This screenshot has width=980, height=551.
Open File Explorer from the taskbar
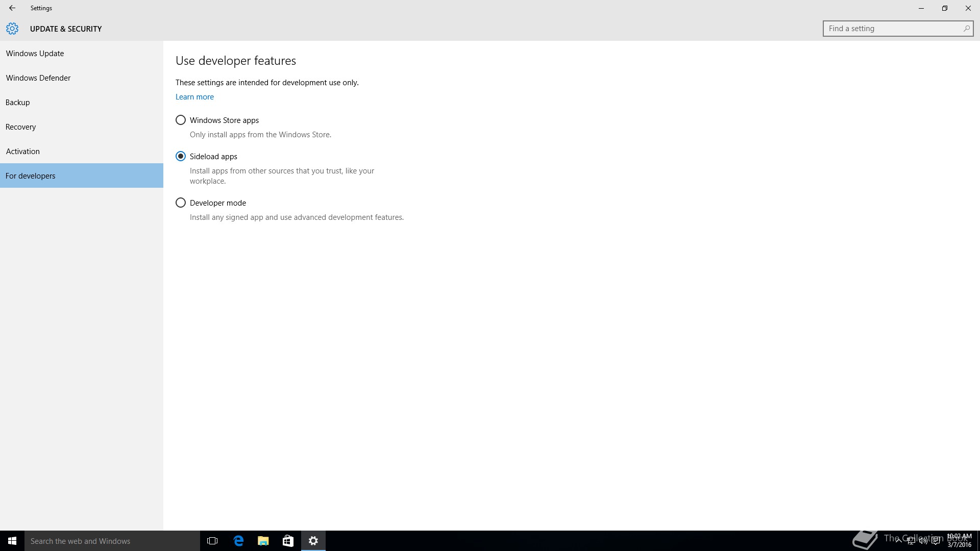tap(263, 541)
